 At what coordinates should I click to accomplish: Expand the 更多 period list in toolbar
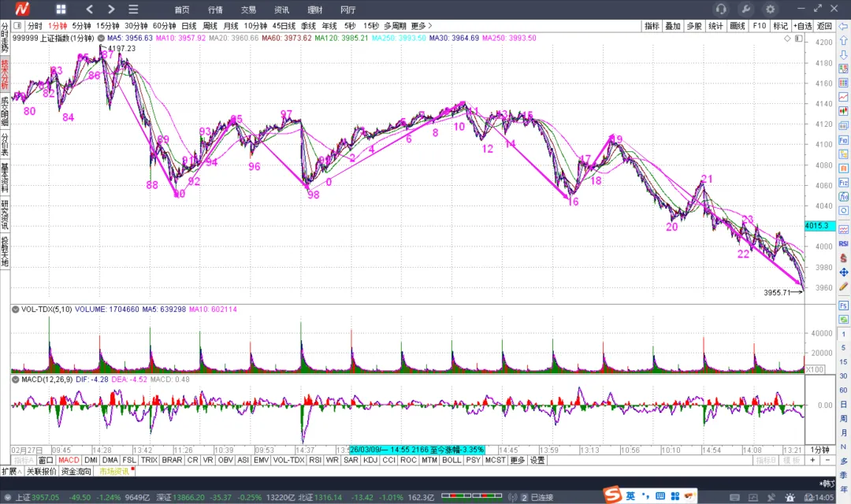click(421, 25)
